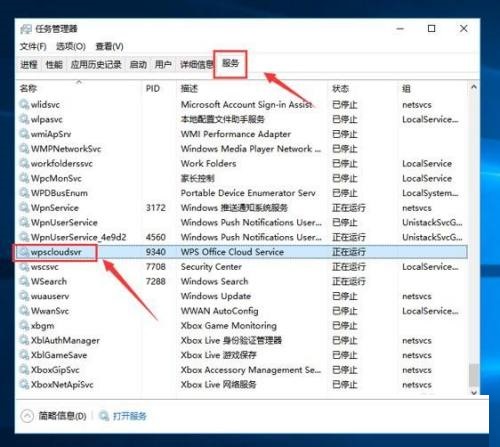The height and width of the screenshot is (447, 500).
Task: Select the Windows Search description
Action: pos(214,281)
